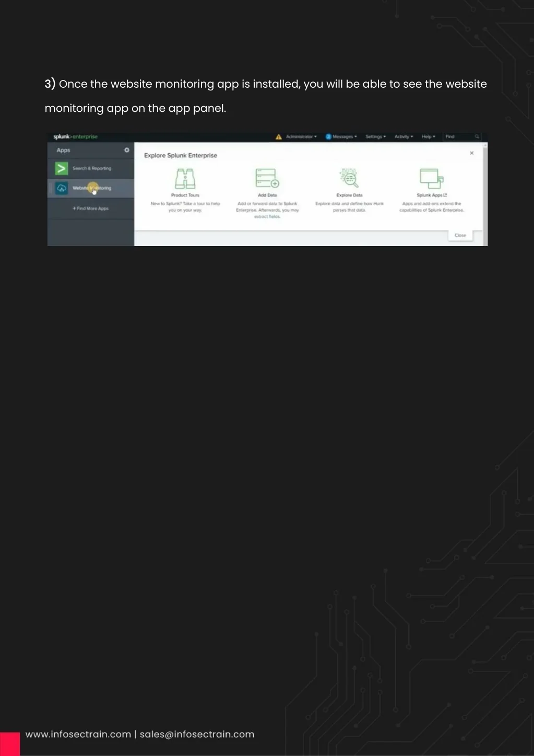Click the splunk>enterprise logo

(x=75, y=137)
